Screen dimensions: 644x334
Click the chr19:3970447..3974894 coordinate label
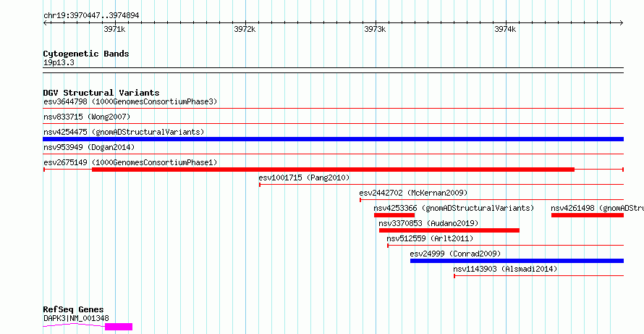point(91,15)
